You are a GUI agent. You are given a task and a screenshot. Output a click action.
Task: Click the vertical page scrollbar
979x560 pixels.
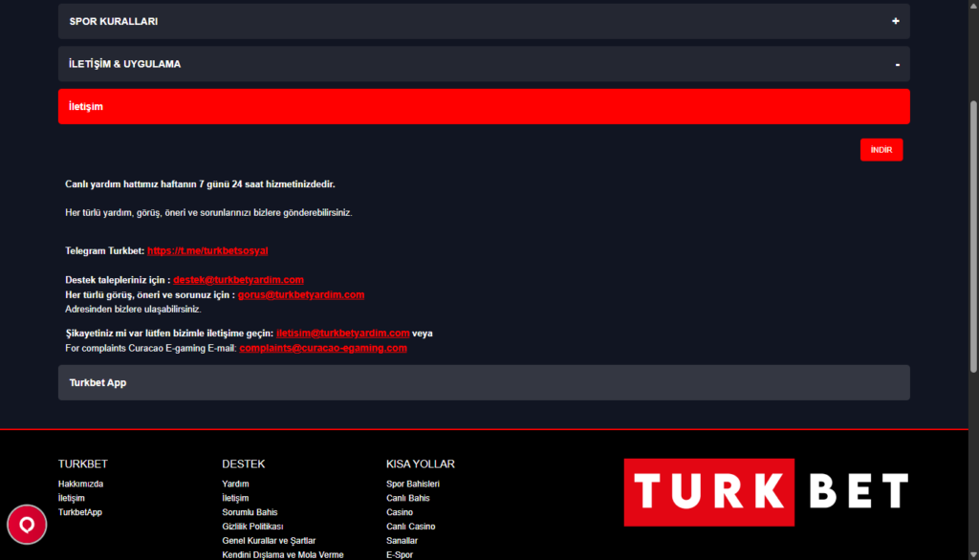[x=973, y=239]
